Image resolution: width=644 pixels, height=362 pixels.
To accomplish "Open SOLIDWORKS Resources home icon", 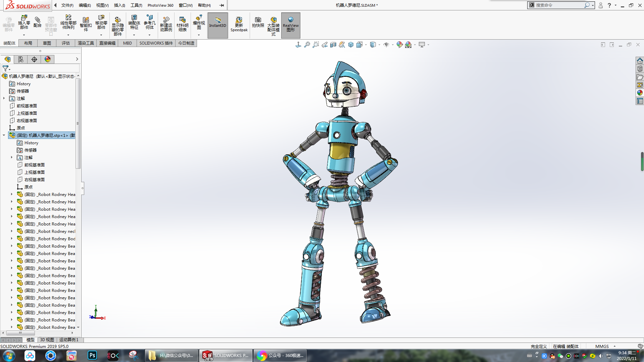I will 640,61.
